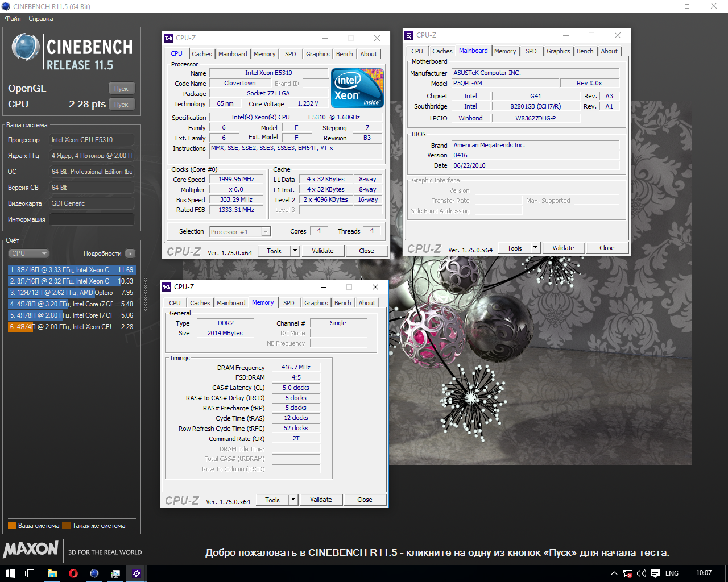Screen dimensions: 728x582
Task: Click the Tools button in the Memory window
Action: tap(272, 500)
